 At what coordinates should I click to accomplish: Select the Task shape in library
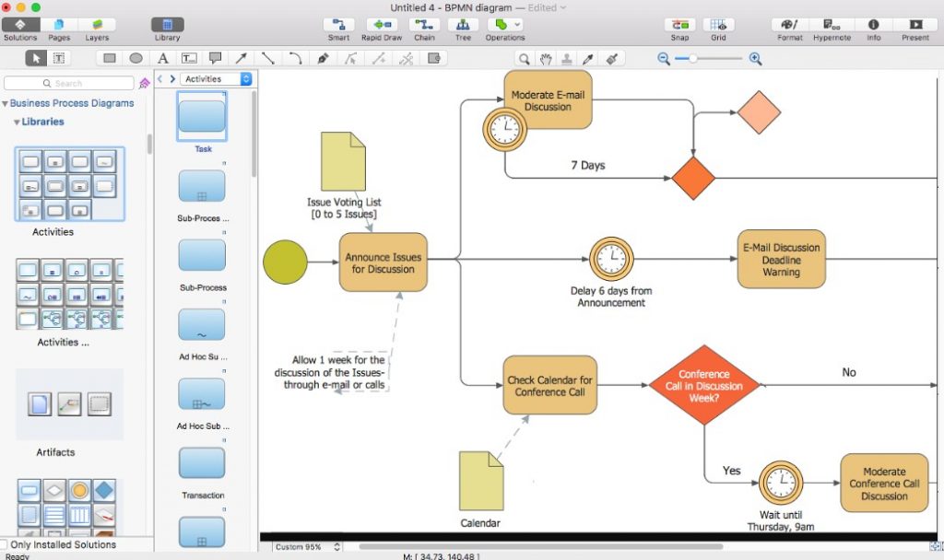202,116
